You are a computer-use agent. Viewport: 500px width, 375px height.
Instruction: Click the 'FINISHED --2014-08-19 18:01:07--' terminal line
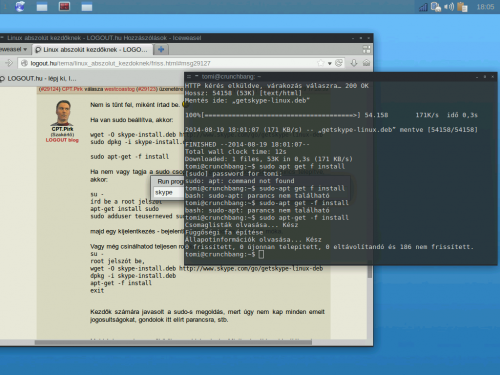coord(247,144)
